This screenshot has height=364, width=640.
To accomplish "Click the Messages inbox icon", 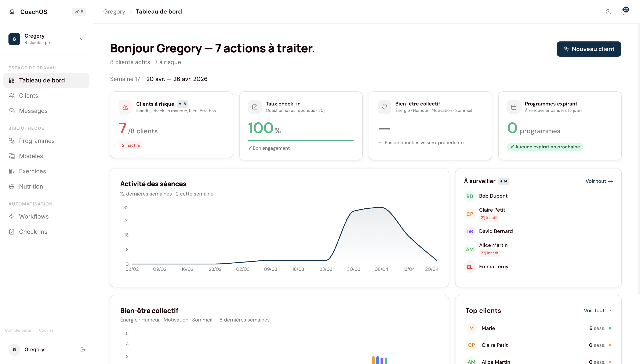I will [x=11, y=111].
